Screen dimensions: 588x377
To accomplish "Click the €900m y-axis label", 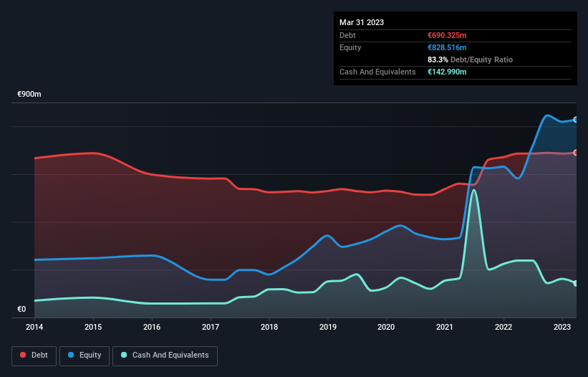I will tap(29, 94).
